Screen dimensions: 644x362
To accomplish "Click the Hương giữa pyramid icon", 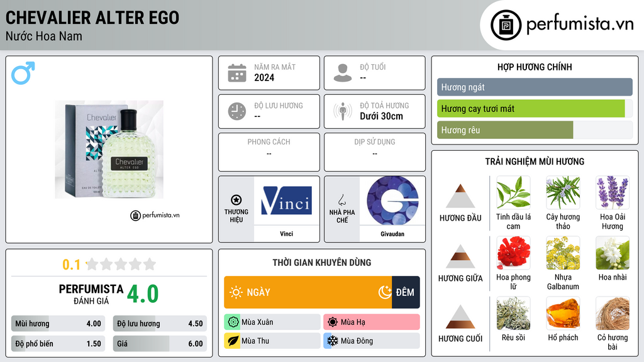I will click(x=460, y=256).
